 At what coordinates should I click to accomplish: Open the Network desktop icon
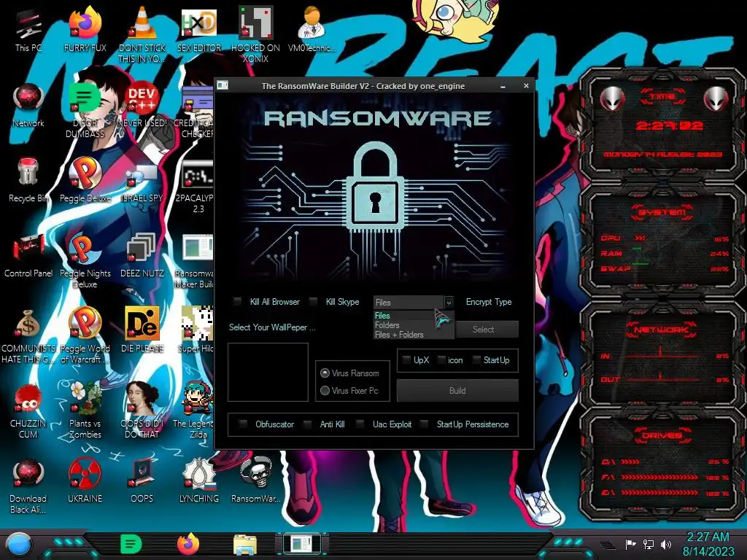28,106
